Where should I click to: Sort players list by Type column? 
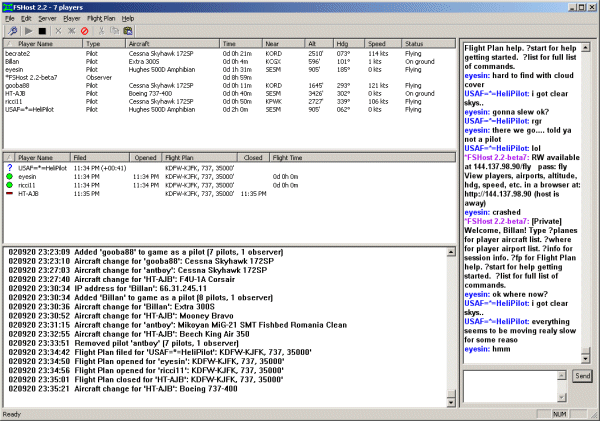coord(104,44)
